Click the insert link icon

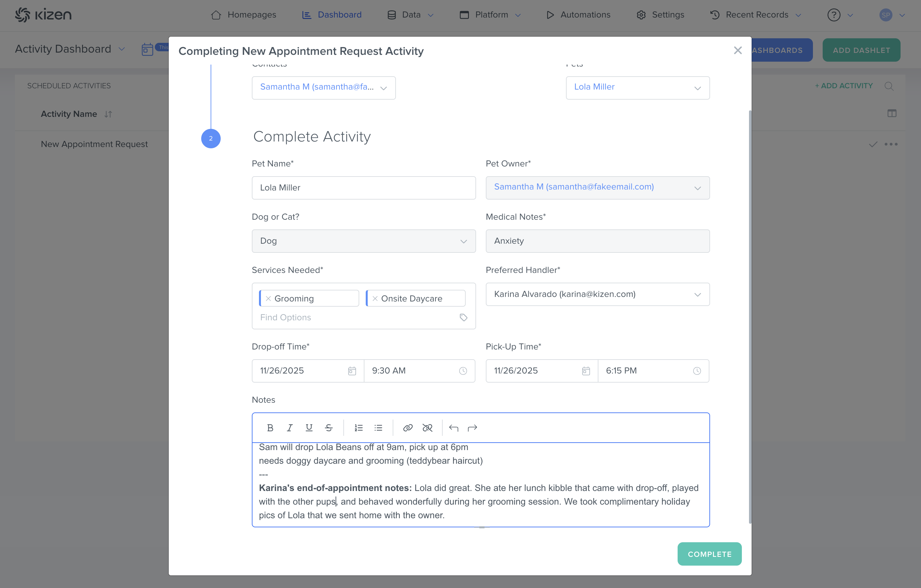pyautogui.click(x=408, y=428)
